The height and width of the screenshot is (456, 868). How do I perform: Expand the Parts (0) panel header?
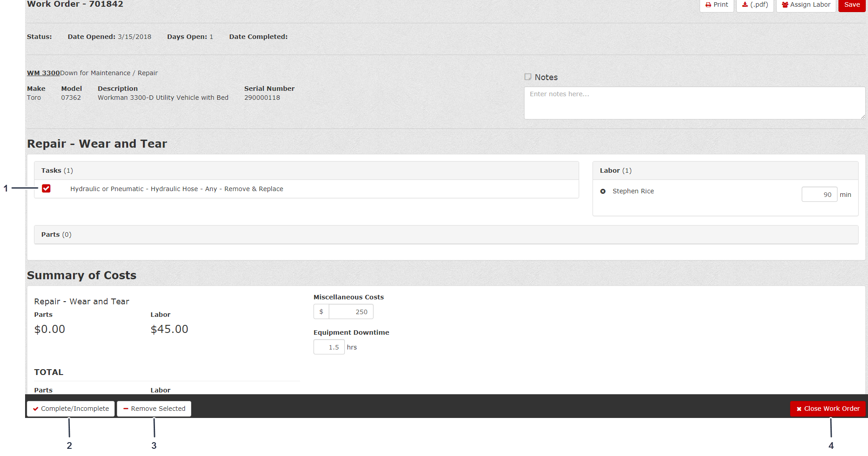(446, 234)
